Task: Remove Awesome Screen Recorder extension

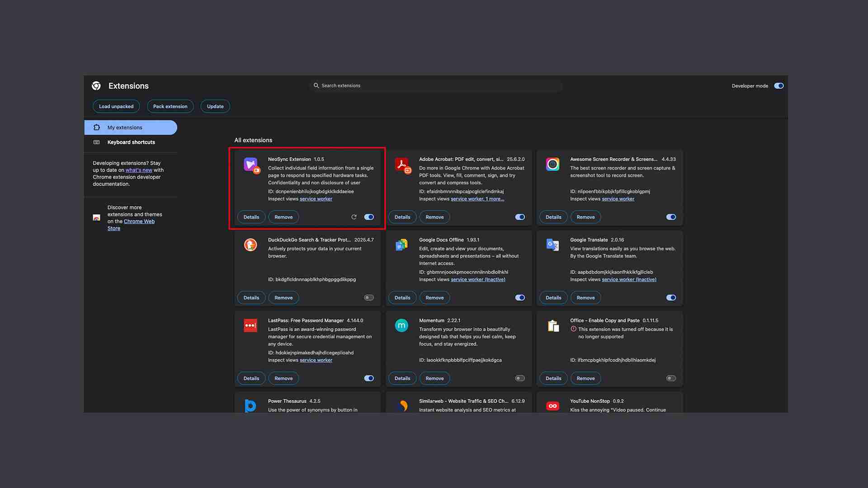Action: (585, 217)
